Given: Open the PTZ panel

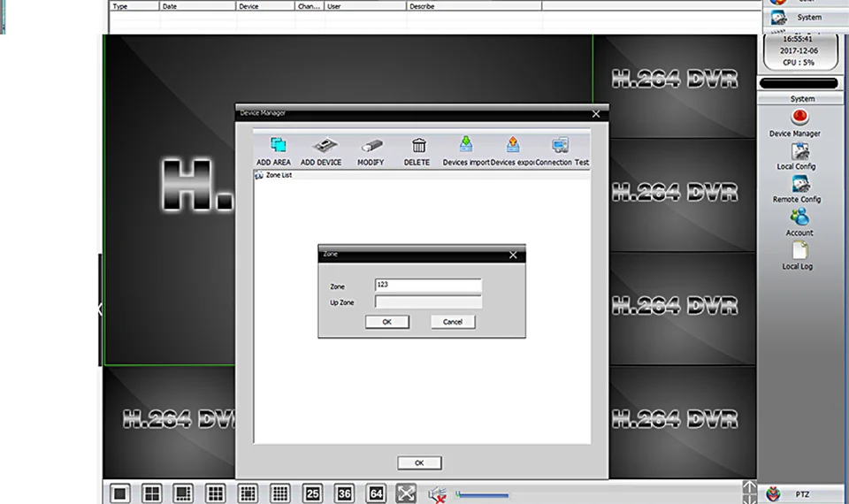Looking at the screenshot, I should (x=802, y=494).
